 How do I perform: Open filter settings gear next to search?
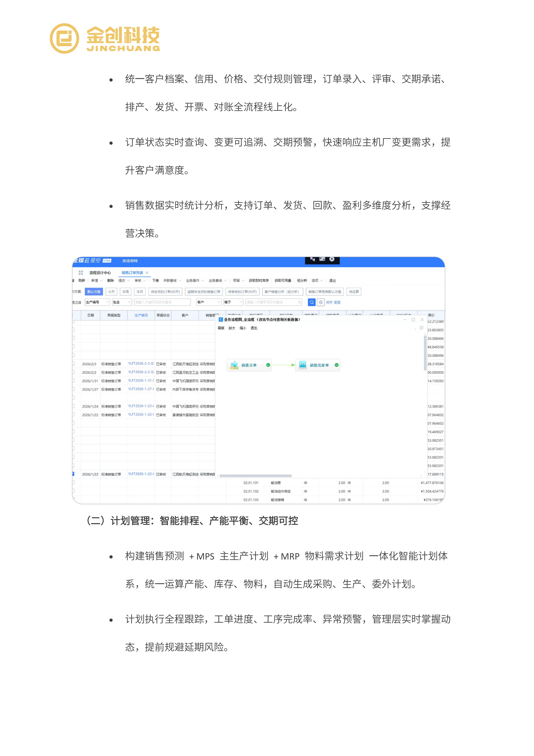(321, 302)
